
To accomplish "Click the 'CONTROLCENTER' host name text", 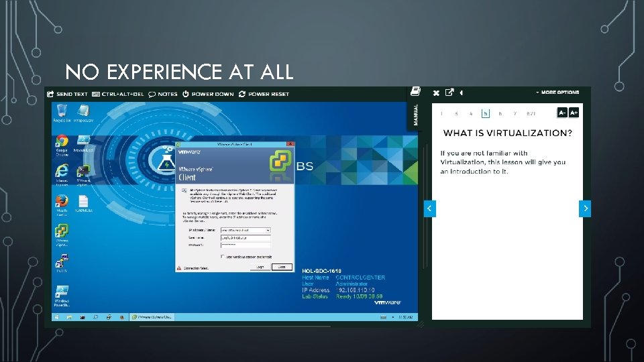I will (x=360, y=278).
